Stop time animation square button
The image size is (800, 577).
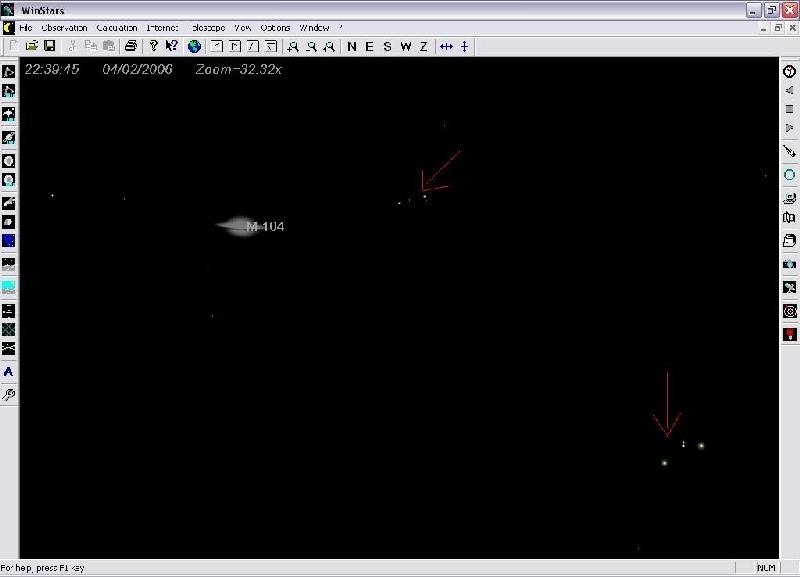tap(790, 109)
